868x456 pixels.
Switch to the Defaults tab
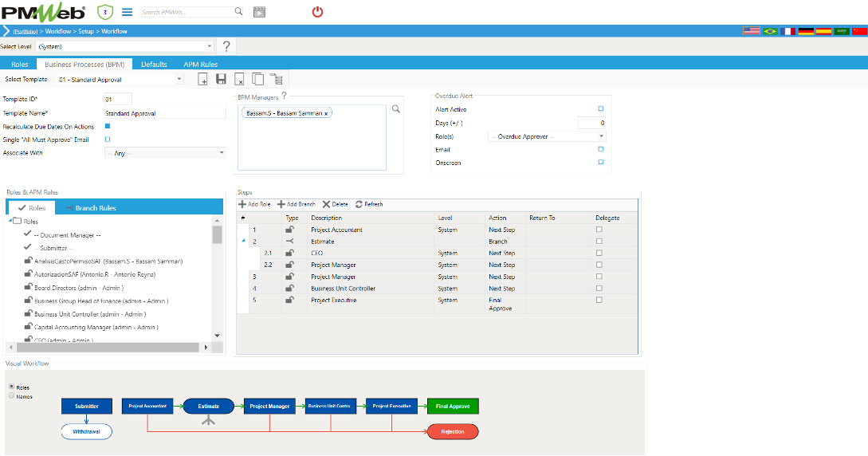tap(154, 65)
